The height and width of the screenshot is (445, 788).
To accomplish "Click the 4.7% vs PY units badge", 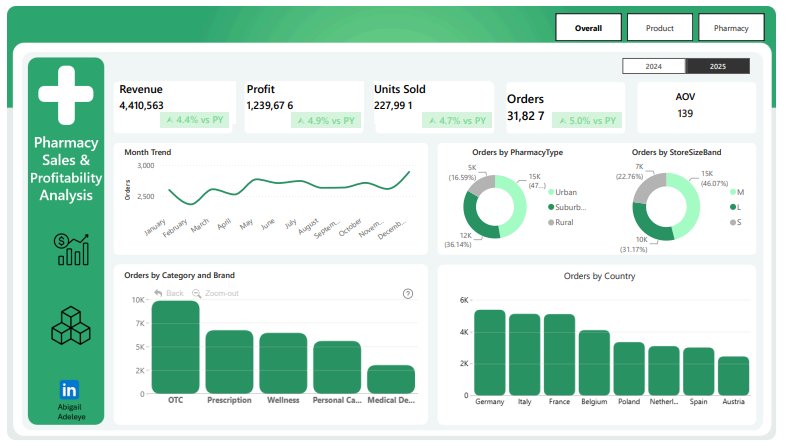I will click(457, 121).
